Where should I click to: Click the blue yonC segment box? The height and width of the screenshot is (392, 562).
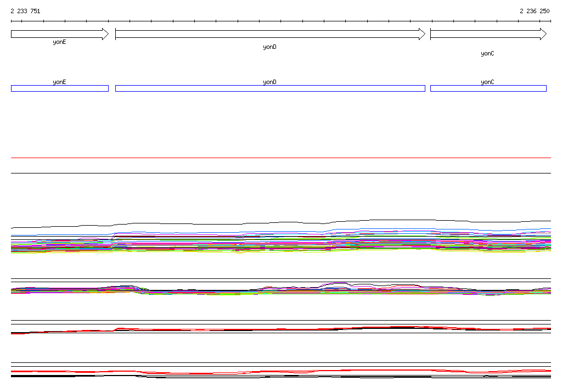[x=488, y=88]
